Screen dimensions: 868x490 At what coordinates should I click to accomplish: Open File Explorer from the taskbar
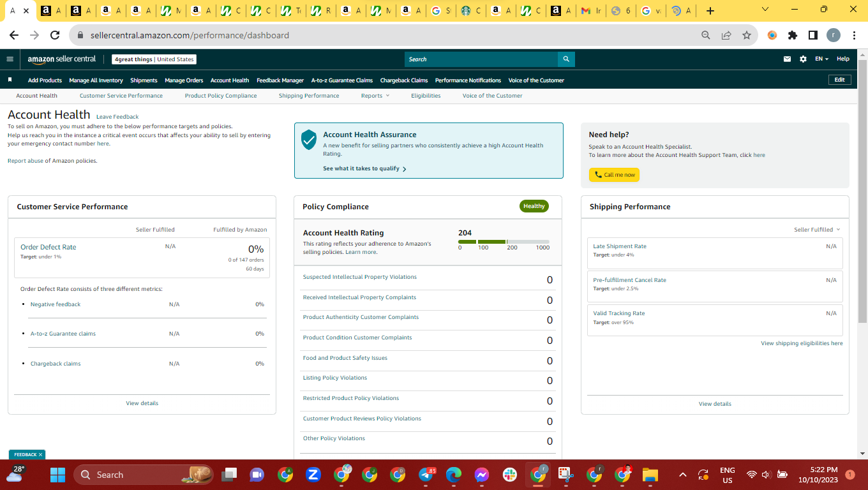(650, 475)
